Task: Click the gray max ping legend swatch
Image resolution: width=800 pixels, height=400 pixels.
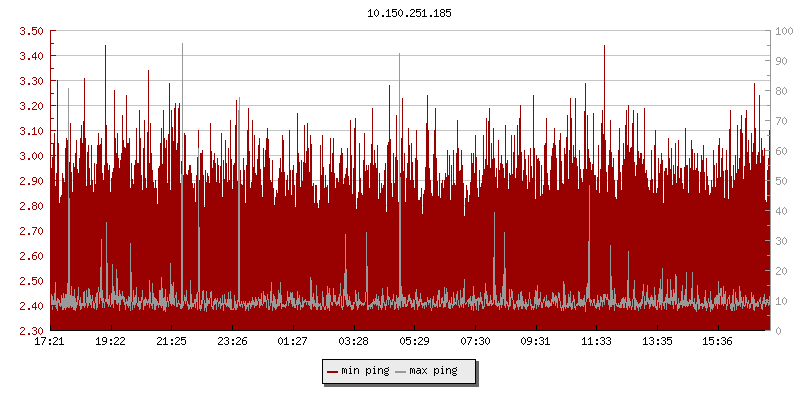Action: tap(401, 371)
